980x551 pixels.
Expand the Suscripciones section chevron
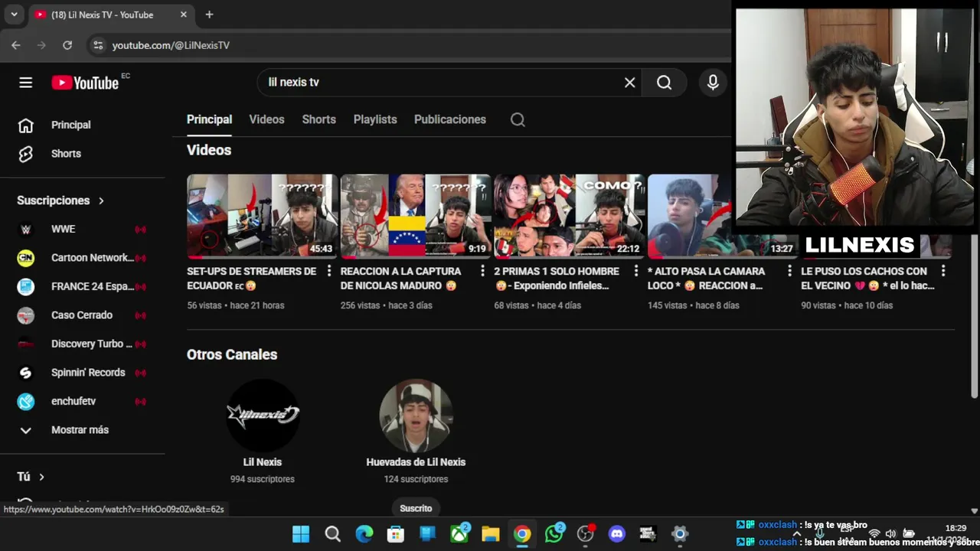pyautogui.click(x=101, y=201)
